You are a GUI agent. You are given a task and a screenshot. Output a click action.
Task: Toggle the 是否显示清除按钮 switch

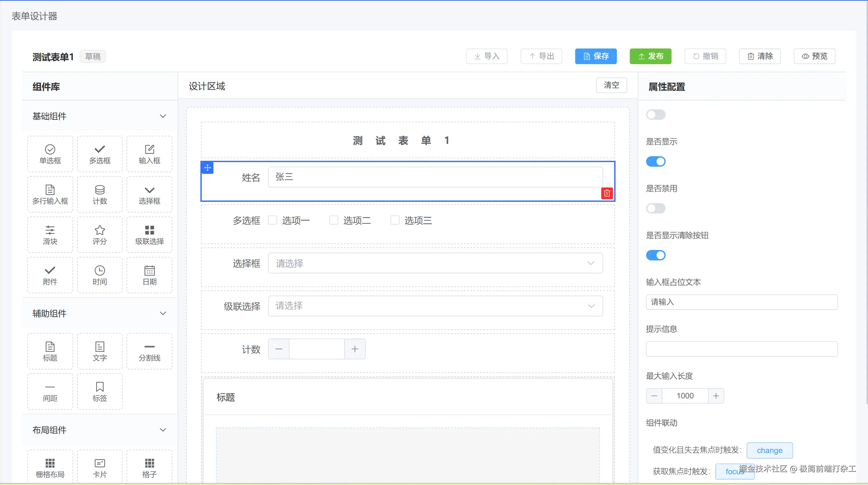point(655,255)
